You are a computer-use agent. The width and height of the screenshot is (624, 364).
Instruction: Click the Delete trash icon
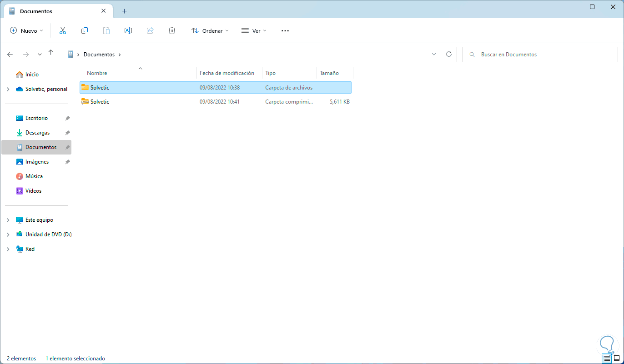(x=172, y=30)
